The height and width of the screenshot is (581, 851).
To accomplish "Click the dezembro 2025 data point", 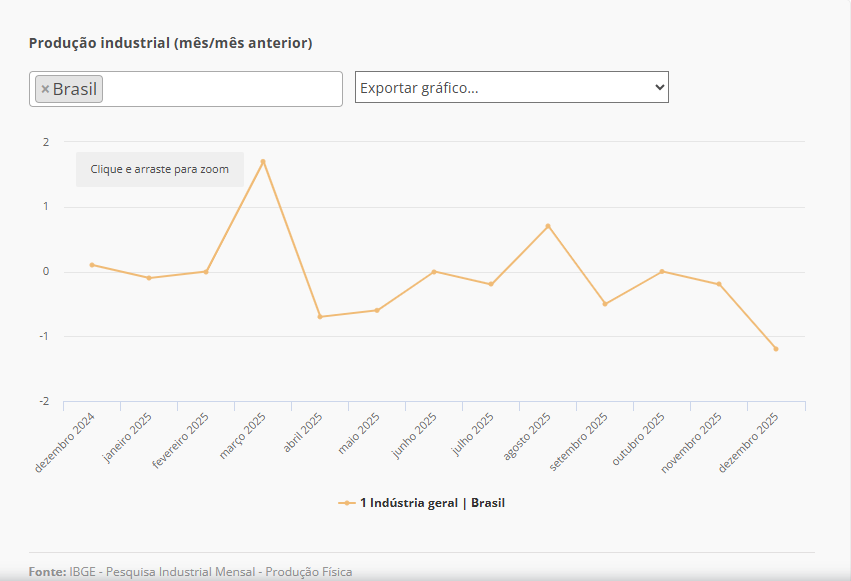I will (x=775, y=349).
